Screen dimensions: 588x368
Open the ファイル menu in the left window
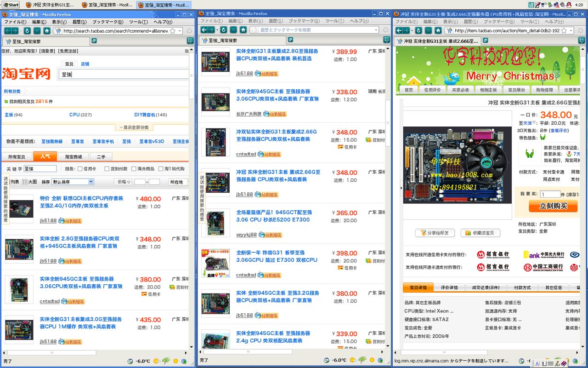pos(15,22)
